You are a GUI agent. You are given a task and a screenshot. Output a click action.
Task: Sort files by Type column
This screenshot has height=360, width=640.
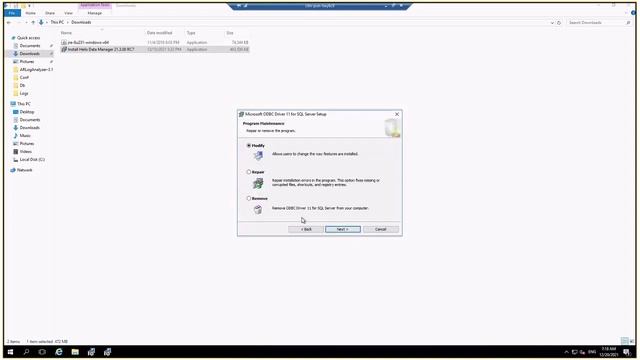pyautogui.click(x=191, y=33)
